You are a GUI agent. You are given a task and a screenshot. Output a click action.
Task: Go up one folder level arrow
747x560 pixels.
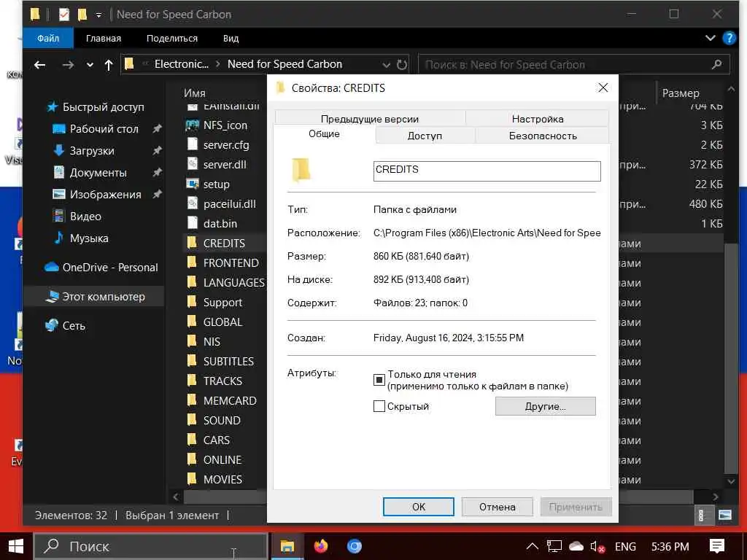click(109, 65)
